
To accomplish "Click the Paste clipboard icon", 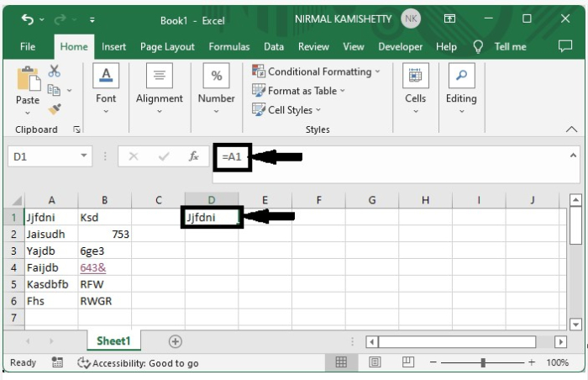I will 28,78.
